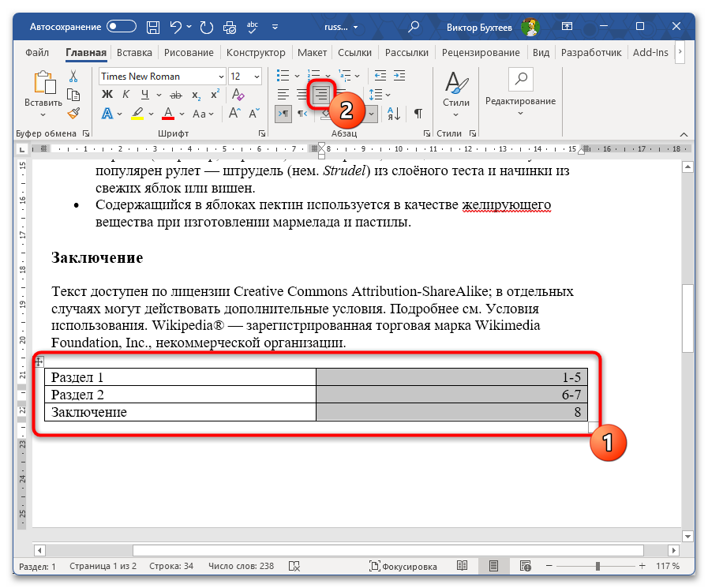Open the font size 12 dropdown
Image resolution: width=708 pixels, height=588 pixels.
(257, 77)
